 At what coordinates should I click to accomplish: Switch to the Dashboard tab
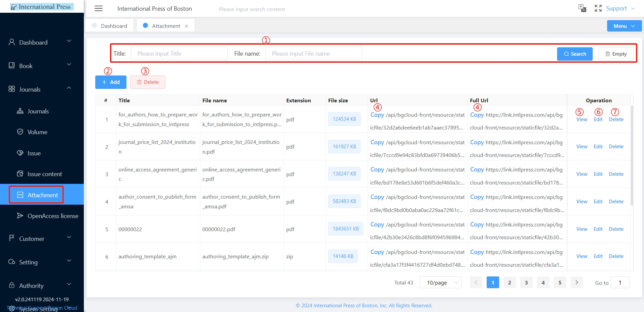point(110,26)
